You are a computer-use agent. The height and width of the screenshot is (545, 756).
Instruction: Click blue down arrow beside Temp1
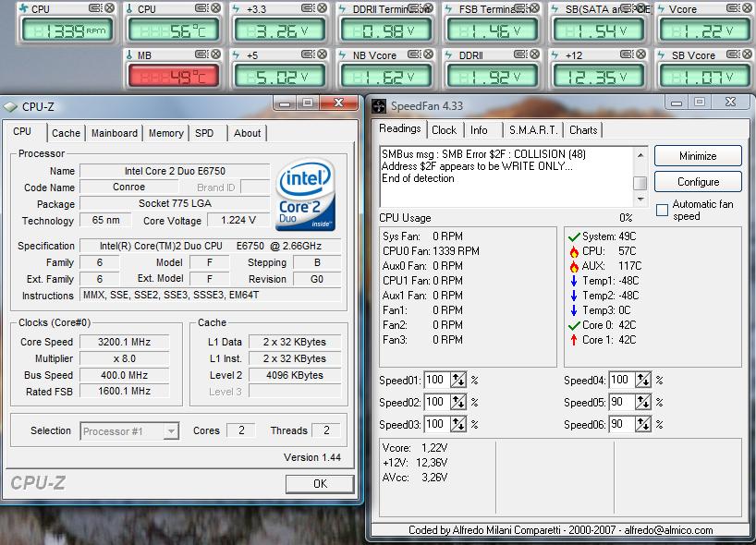[574, 281]
